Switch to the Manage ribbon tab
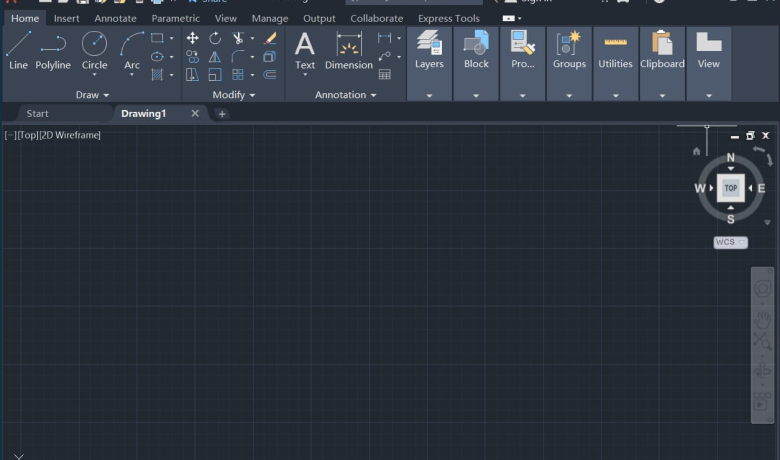The height and width of the screenshot is (460, 780). [270, 18]
